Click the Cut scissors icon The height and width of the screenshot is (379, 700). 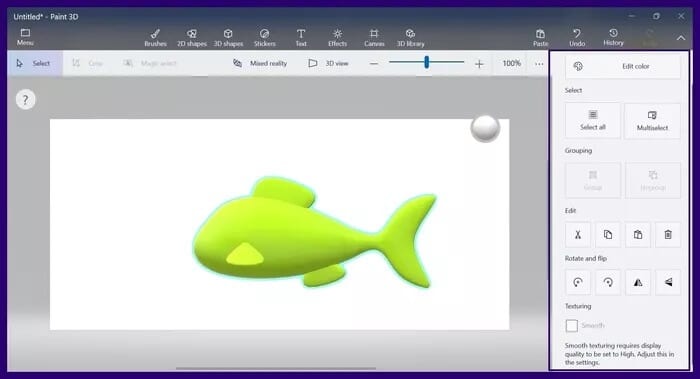click(x=578, y=235)
